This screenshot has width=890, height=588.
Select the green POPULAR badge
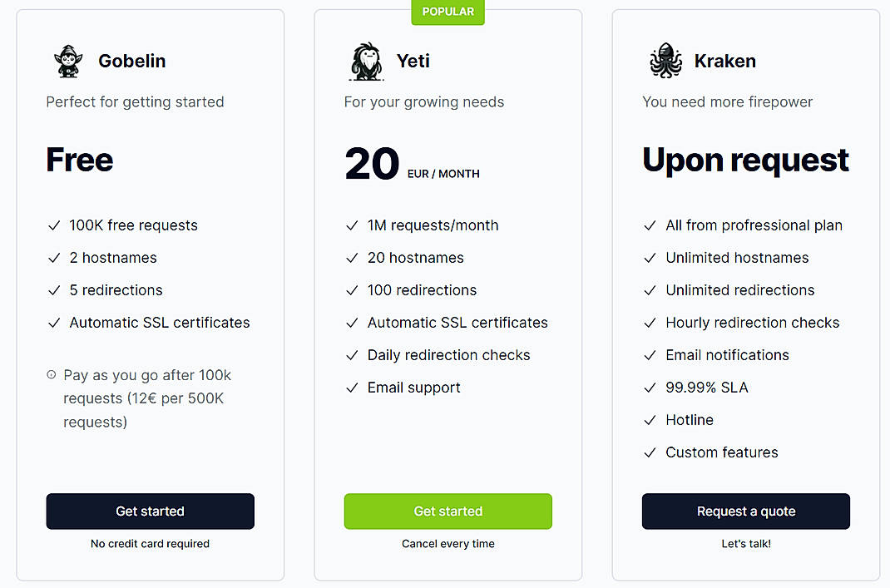[x=447, y=12]
